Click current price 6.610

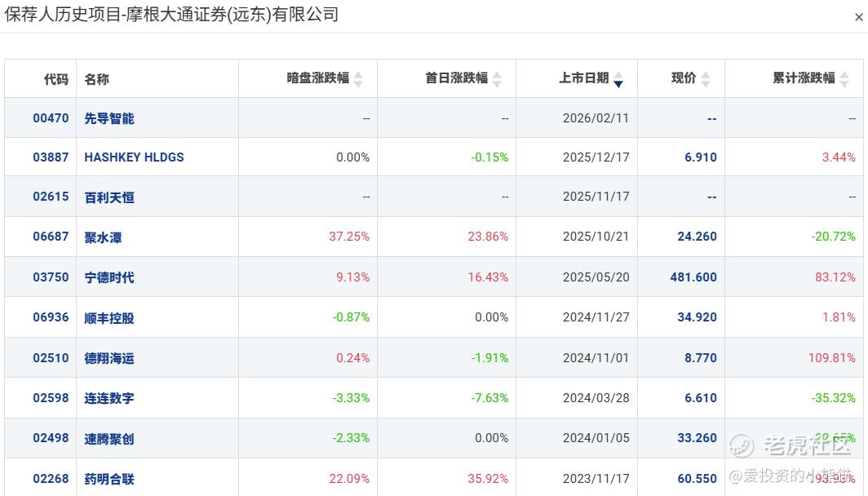[x=700, y=398]
